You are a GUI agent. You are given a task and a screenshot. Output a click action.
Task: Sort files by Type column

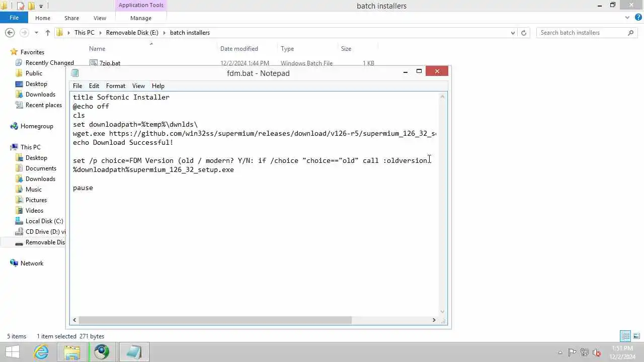[x=287, y=49]
